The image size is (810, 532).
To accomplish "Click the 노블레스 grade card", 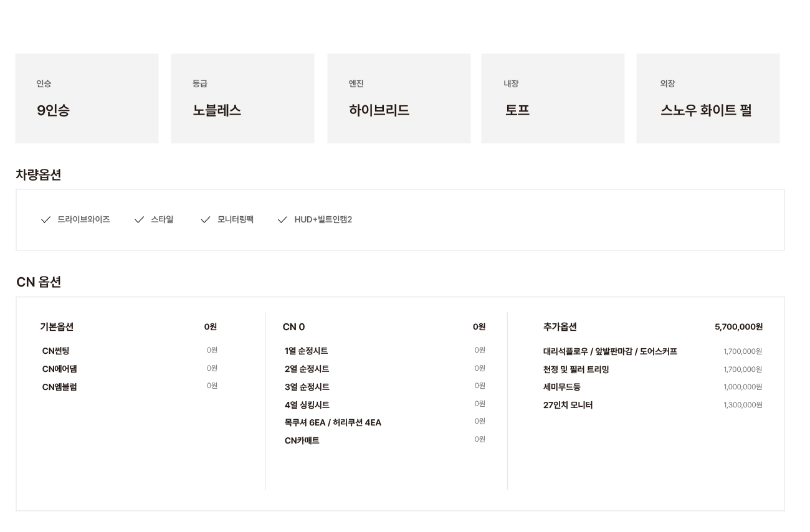I will [242, 98].
